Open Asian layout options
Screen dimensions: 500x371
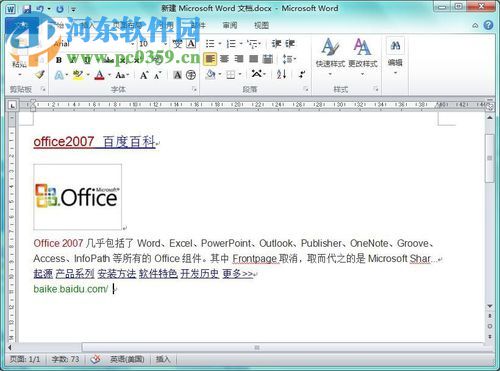pos(258,74)
